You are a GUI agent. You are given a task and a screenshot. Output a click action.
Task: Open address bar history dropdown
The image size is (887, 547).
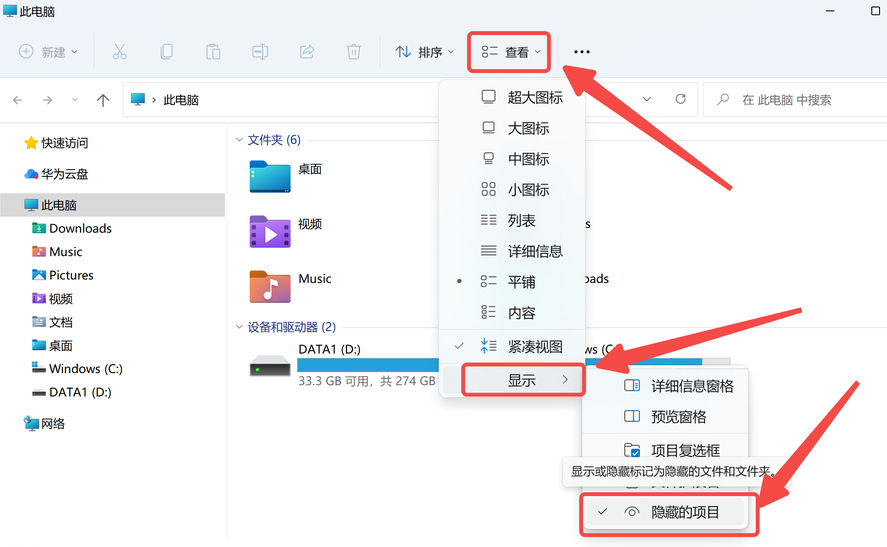pyautogui.click(x=647, y=99)
